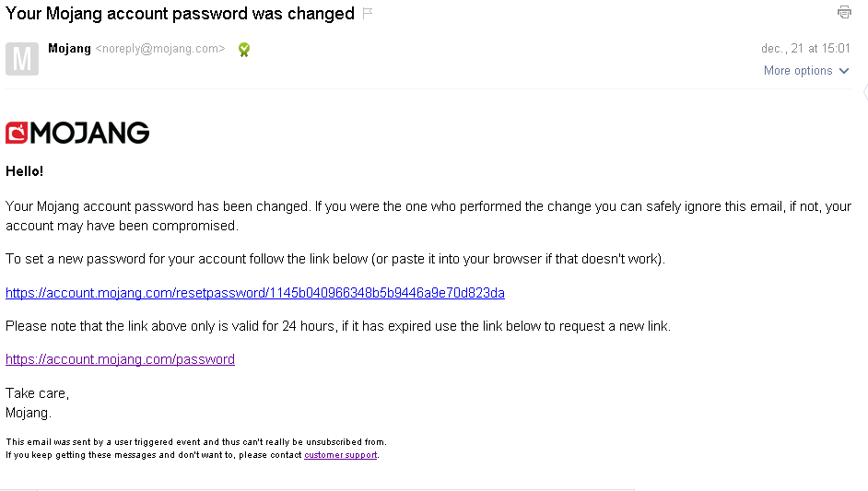
Task: Click the side panel arrow at right edge
Action: click(864, 92)
